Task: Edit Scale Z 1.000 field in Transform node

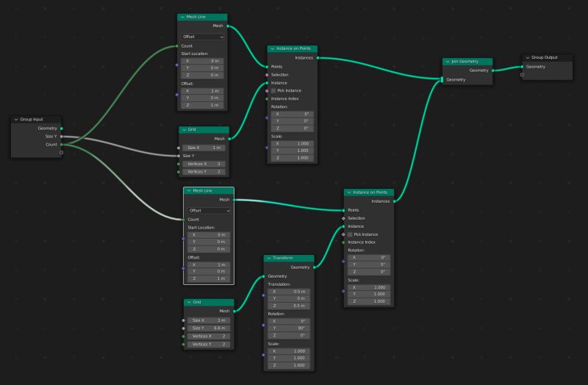Action: coord(289,365)
